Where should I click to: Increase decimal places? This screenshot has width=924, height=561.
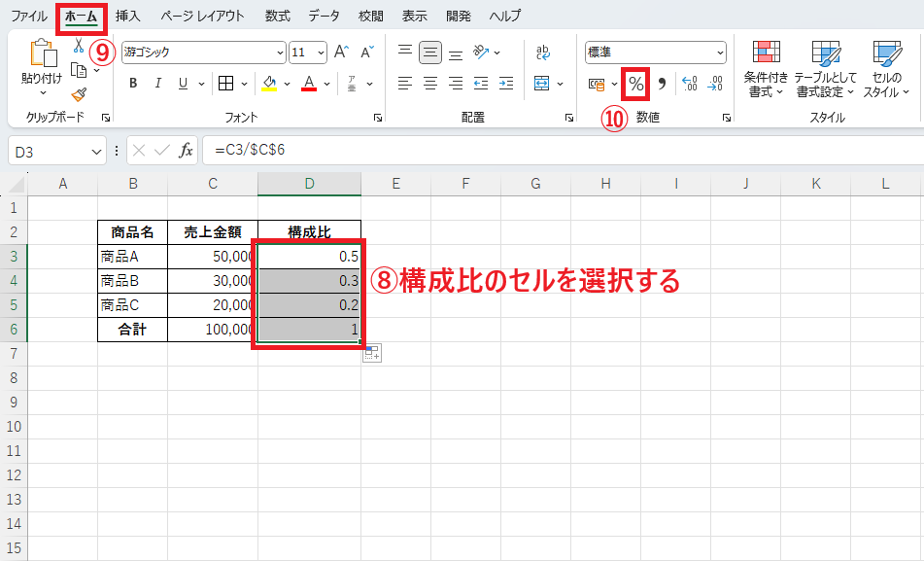click(x=690, y=84)
